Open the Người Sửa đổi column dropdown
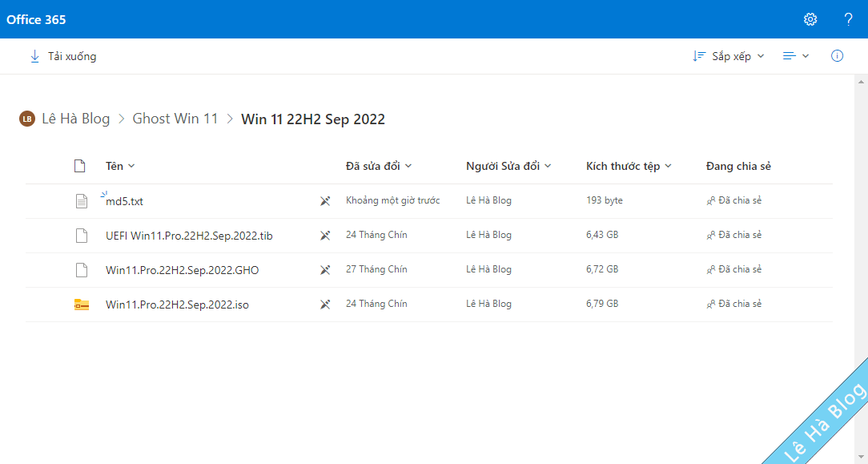The width and height of the screenshot is (868, 464). (x=508, y=166)
